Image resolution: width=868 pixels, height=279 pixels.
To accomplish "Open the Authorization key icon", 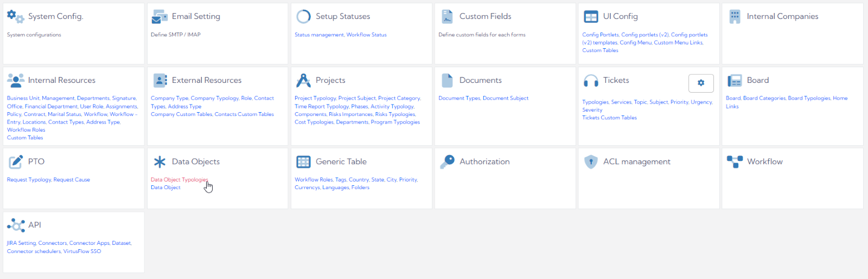I will tap(447, 161).
